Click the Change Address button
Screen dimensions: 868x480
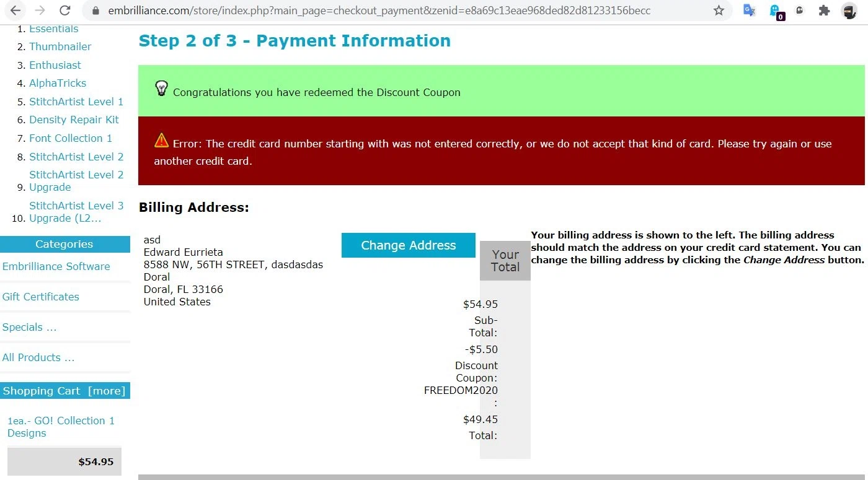coord(409,245)
